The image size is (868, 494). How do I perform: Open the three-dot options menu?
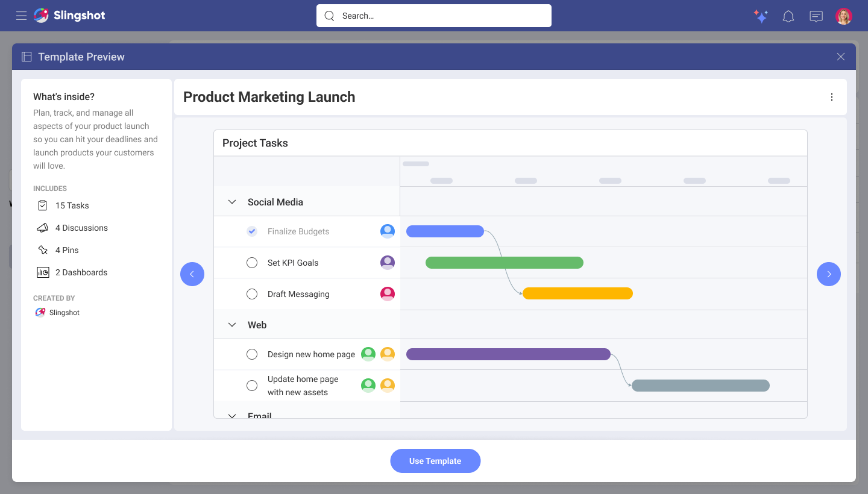click(x=832, y=97)
